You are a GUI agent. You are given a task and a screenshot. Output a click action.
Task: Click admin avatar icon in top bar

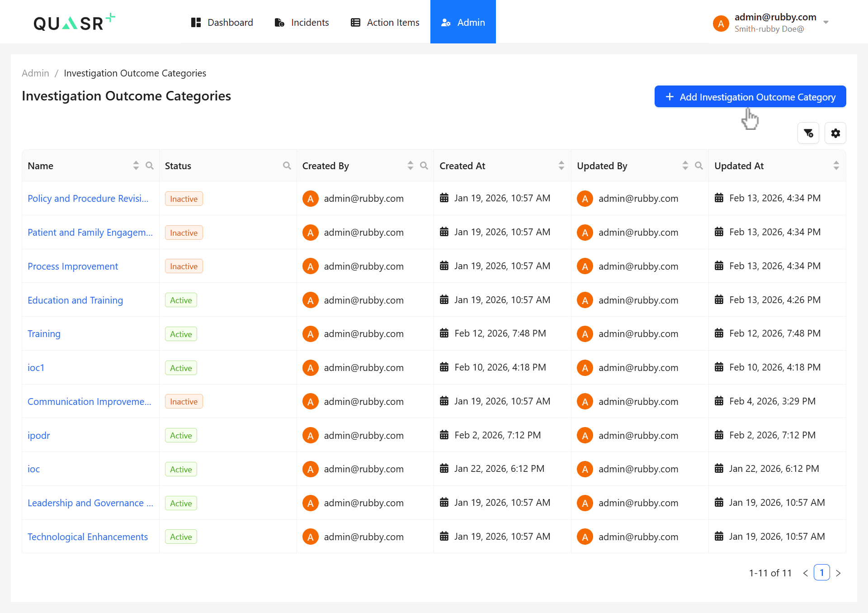(x=721, y=23)
